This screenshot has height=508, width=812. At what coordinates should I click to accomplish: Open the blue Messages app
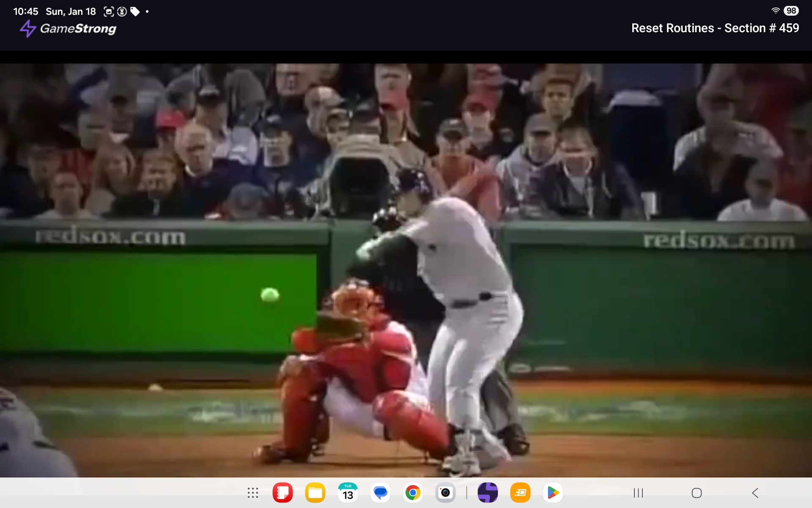(381, 493)
